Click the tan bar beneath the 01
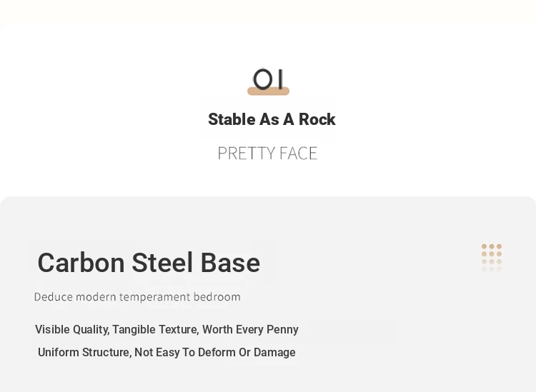This screenshot has width=536, height=392. coord(268,91)
